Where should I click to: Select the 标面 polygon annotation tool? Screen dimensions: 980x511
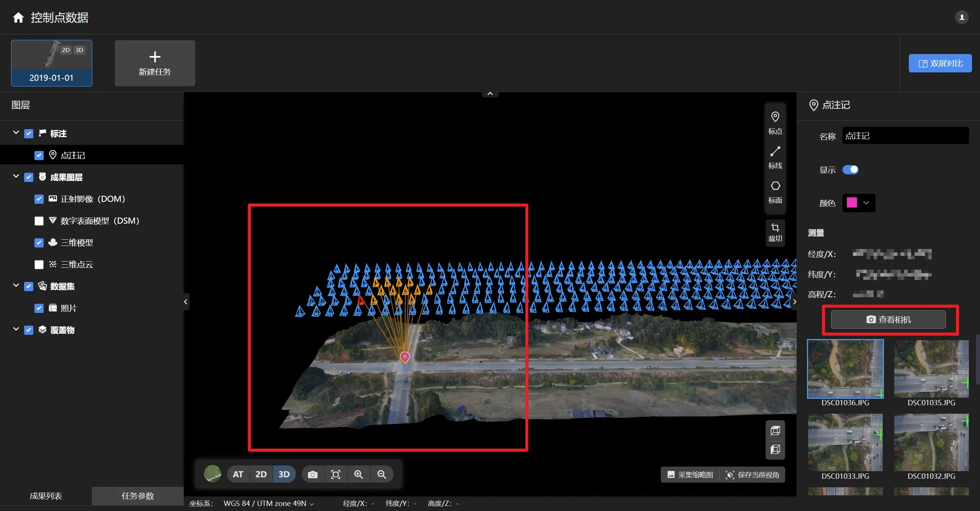[775, 192]
